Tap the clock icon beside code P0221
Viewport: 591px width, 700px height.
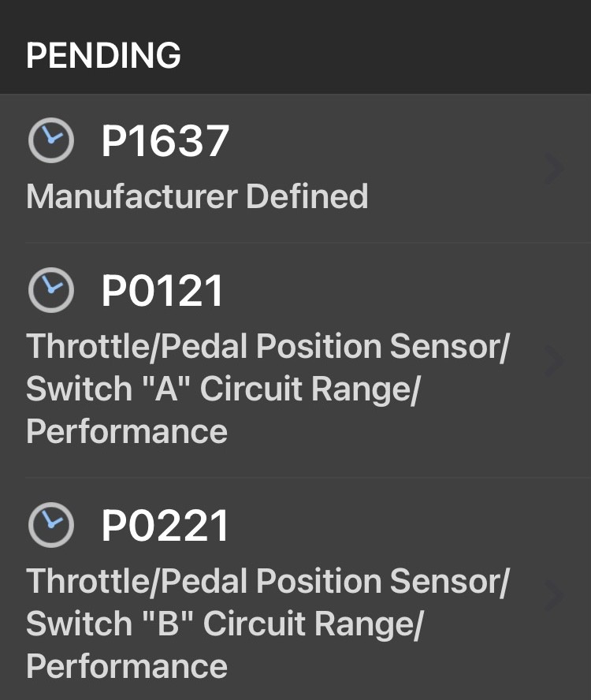pos(50,525)
